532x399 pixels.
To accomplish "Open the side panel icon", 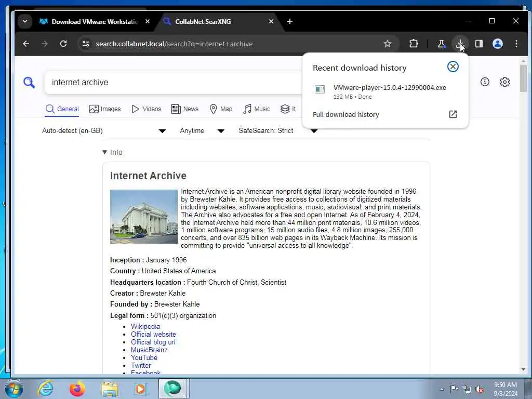I will [478, 44].
